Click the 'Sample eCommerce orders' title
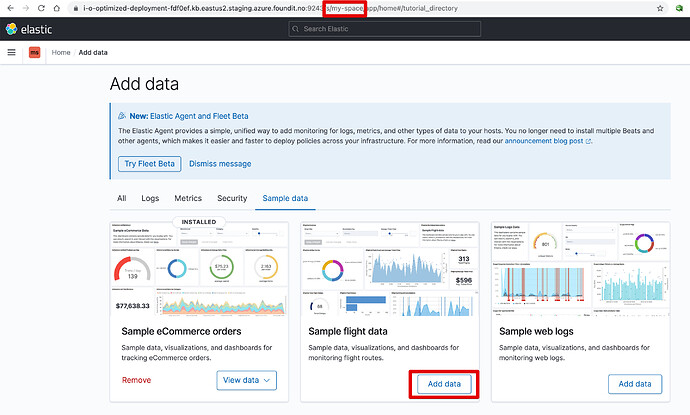 181,331
